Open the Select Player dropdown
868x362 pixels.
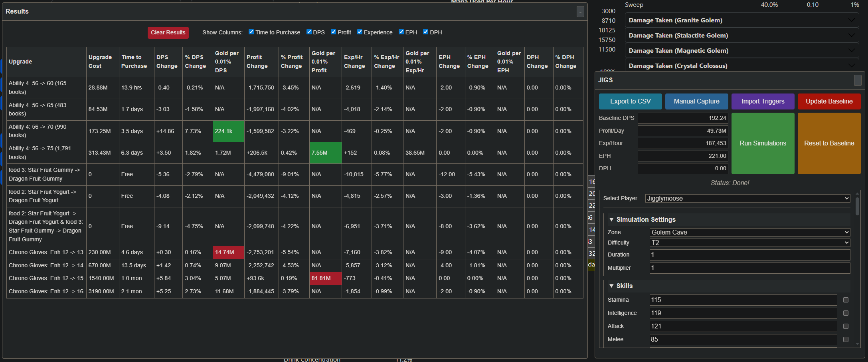point(747,199)
